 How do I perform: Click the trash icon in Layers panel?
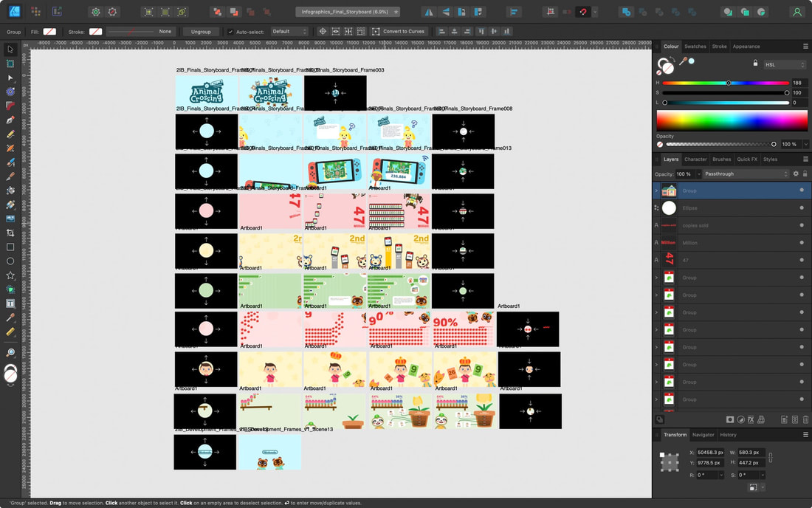point(805,419)
